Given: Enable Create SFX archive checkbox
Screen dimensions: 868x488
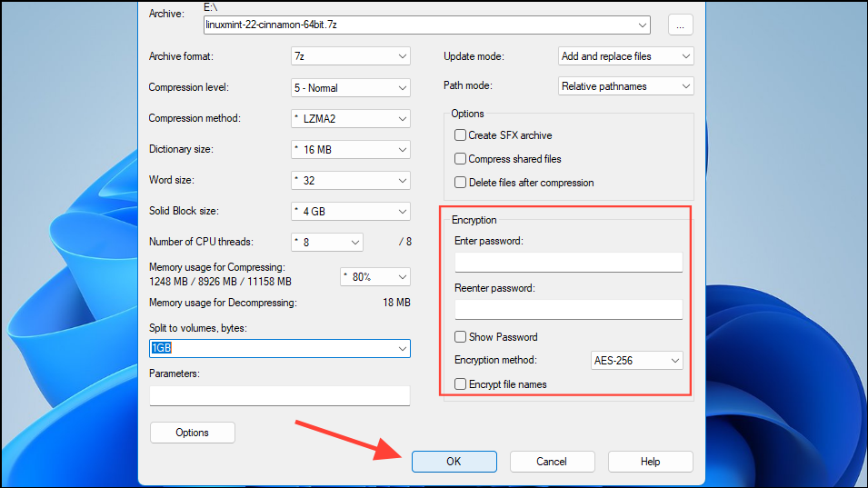Looking at the screenshot, I should coord(460,135).
